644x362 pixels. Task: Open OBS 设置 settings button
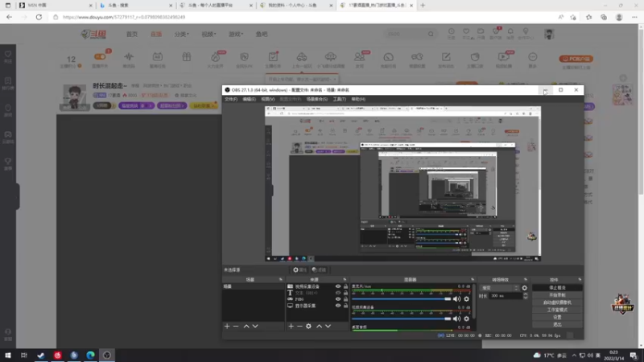coord(557,317)
